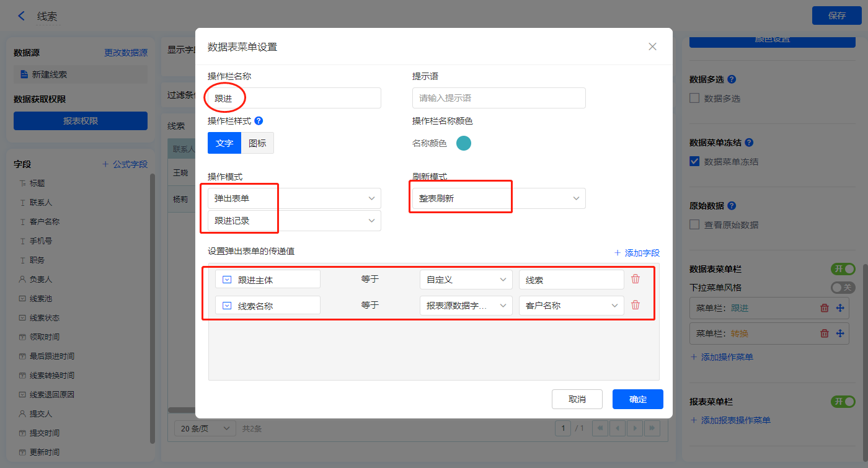Toggle the 下拉菜单风格 switch

tap(843, 288)
